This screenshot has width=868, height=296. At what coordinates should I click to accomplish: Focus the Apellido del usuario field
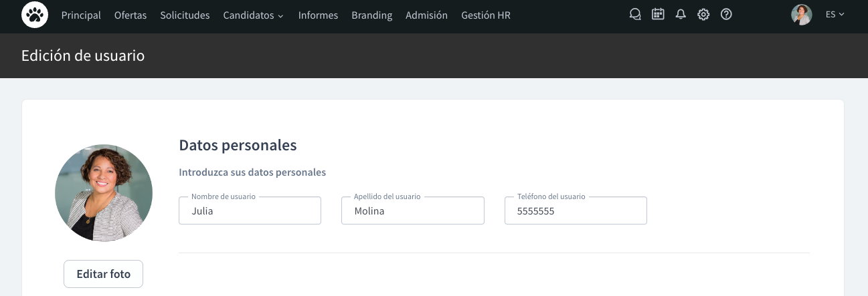coord(412,211)
